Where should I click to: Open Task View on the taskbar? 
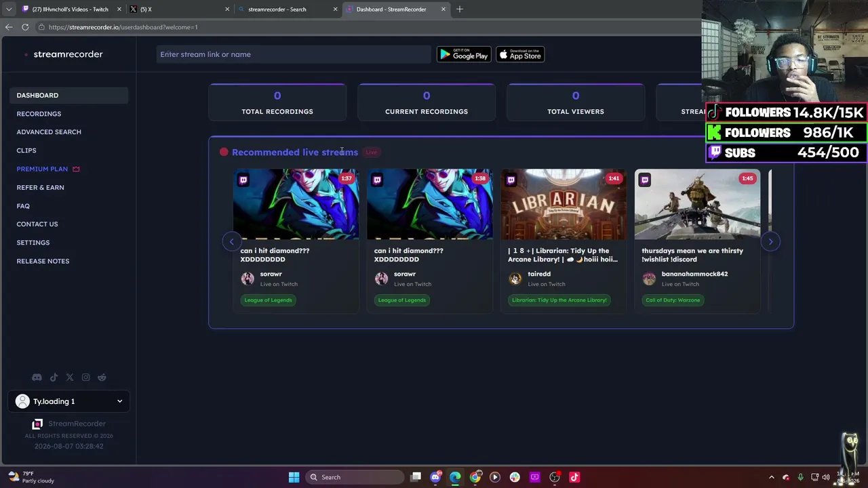pyautogui.click(x=416, y=477)
